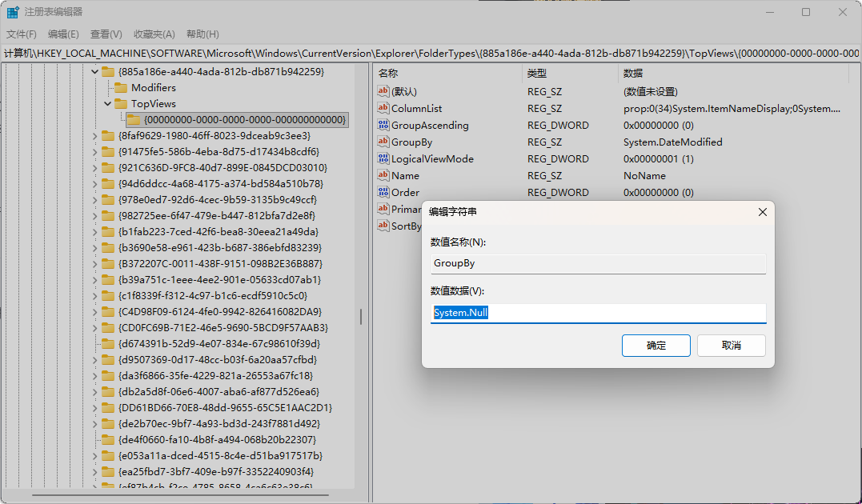Click the string icon of GroupBy value
This screenshot has height=504, width=862.
click(x=383, y=142)
